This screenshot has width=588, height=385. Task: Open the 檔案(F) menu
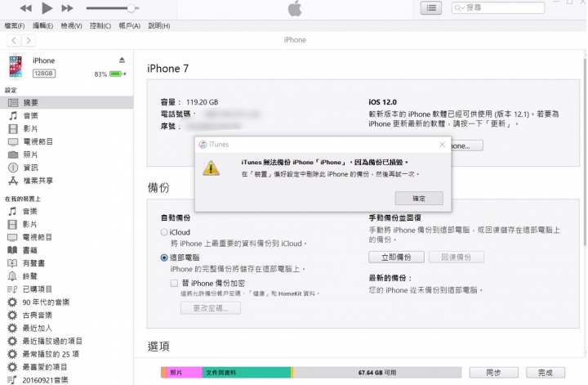click(14, 26)
